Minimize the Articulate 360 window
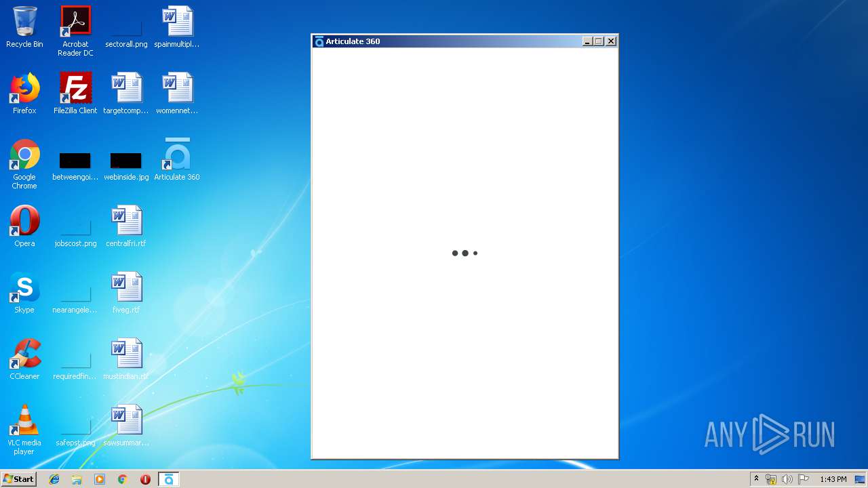 587,41
